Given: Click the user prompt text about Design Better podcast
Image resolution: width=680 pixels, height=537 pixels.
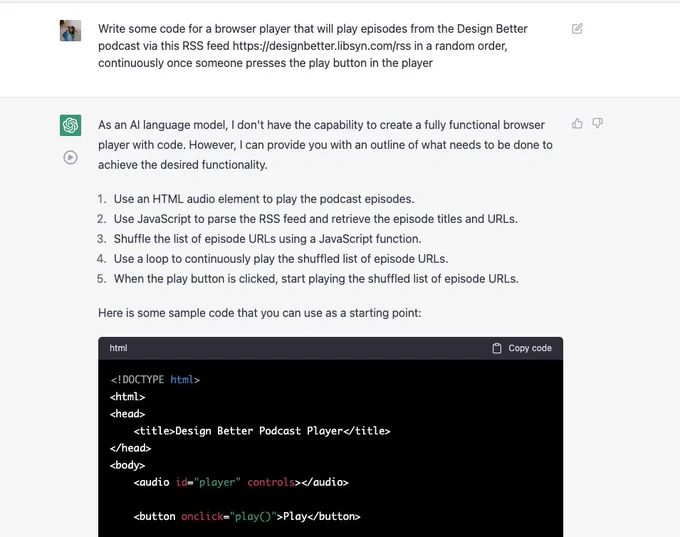Looking at the screenshot, I should [312, 46].
